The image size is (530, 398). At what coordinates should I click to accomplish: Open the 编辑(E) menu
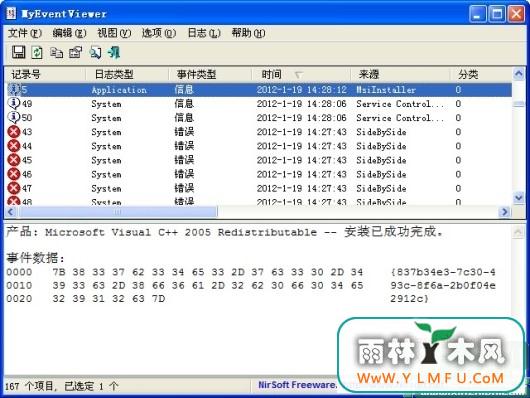tap(69, 33)
